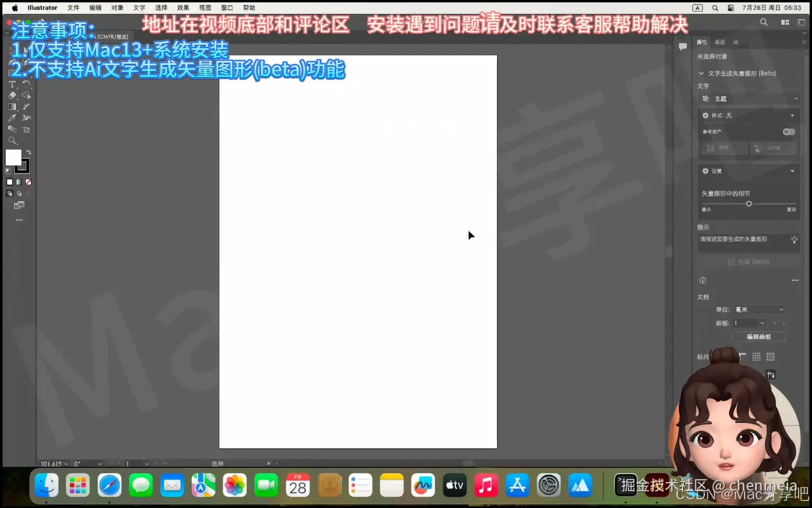This screenshot has width=812, height=508.
Task: Open the 效果 menu
Action: 183,8
